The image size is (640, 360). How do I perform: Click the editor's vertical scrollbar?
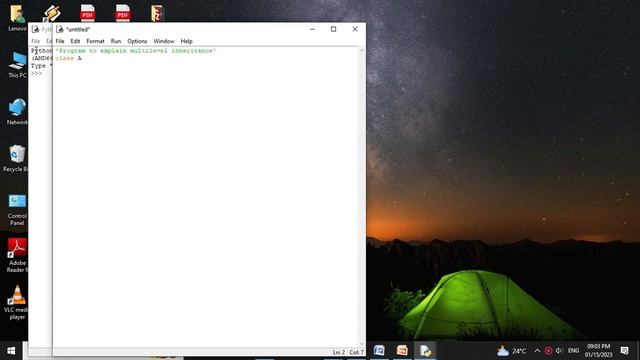[x=362, y=197]
